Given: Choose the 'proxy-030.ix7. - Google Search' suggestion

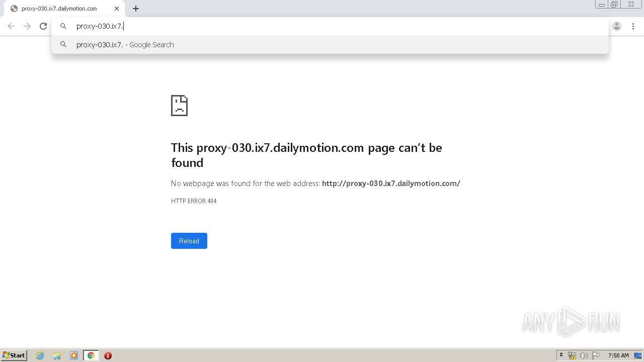Looking at the screenshot, I should [x=330, y=45].
